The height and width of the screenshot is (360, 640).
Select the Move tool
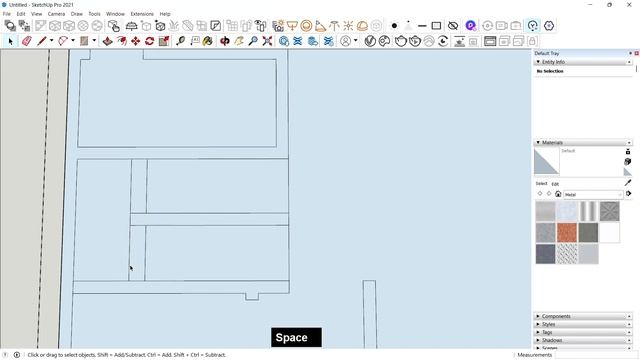pyautogui.click(x=136, y=41)
